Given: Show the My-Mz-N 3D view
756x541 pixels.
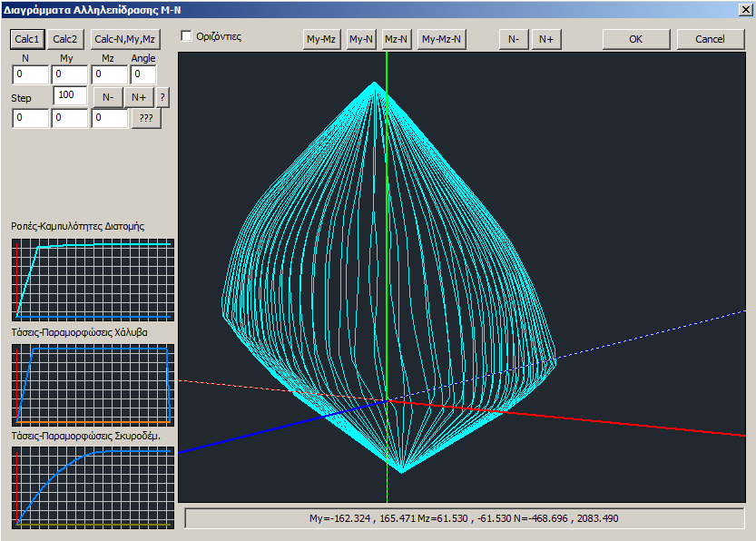Looking at the screenshot, I should pos(441,39).
